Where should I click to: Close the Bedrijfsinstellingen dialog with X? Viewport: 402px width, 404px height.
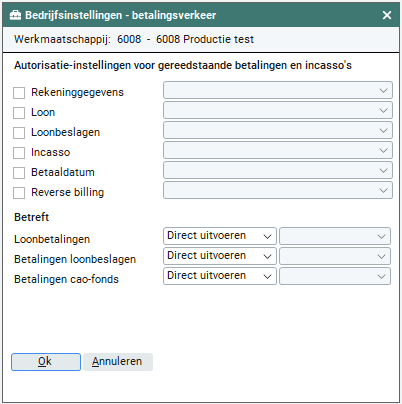(387, 15)
